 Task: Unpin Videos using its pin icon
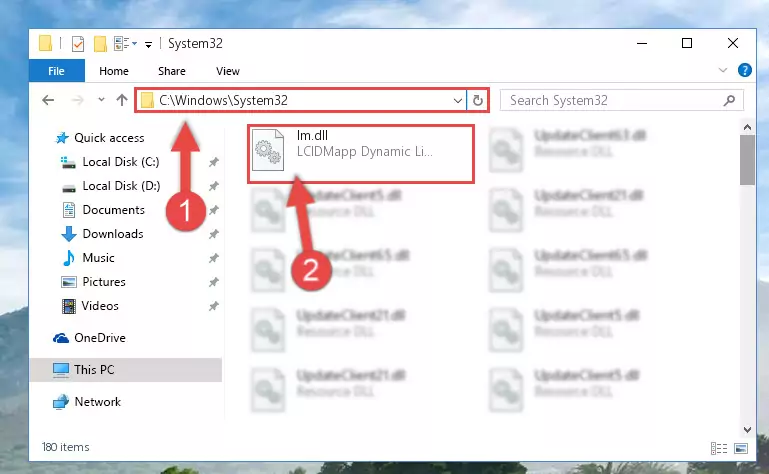[214, 306]
